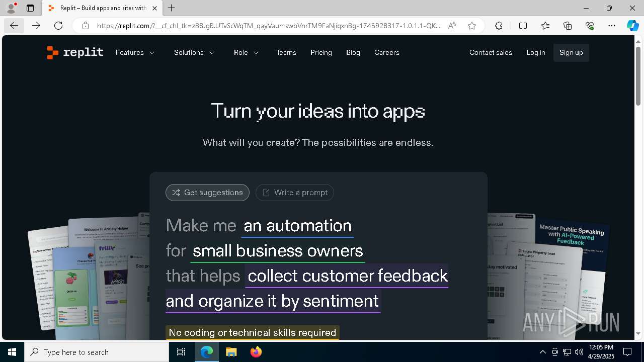Open taskbar clock and date
Viewport: 644px width, 362px height.
pos(601,352)
